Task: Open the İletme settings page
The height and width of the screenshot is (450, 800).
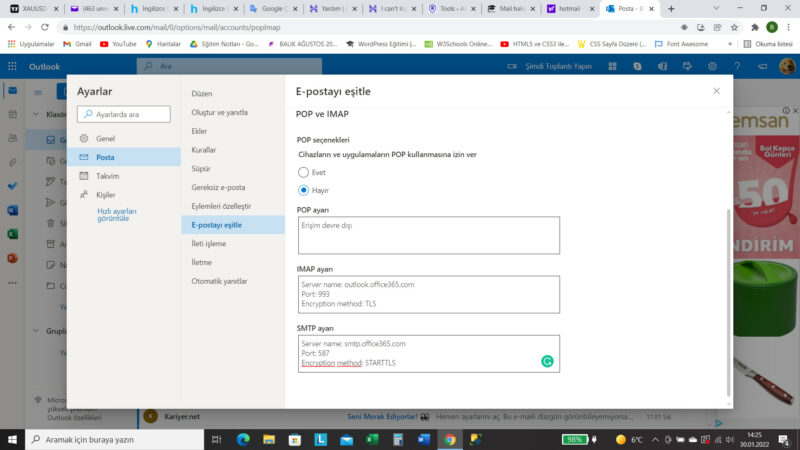Action: pyautogui.click(x=233, y=262)
